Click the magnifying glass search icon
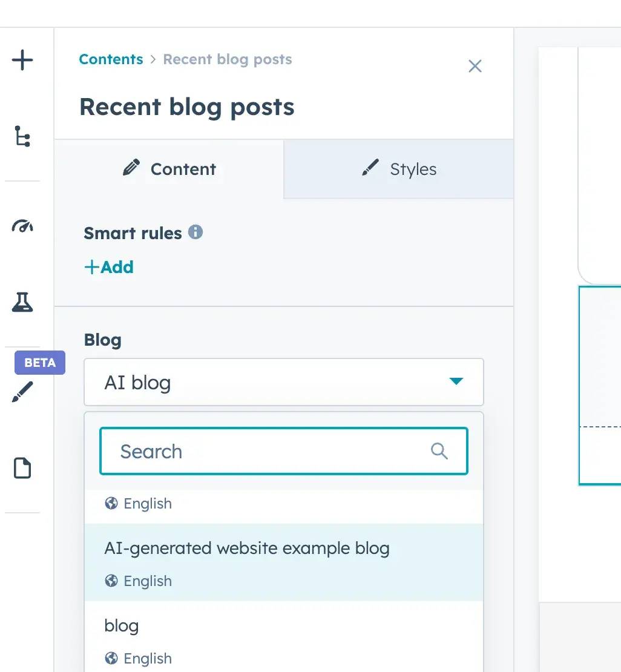 438,450
